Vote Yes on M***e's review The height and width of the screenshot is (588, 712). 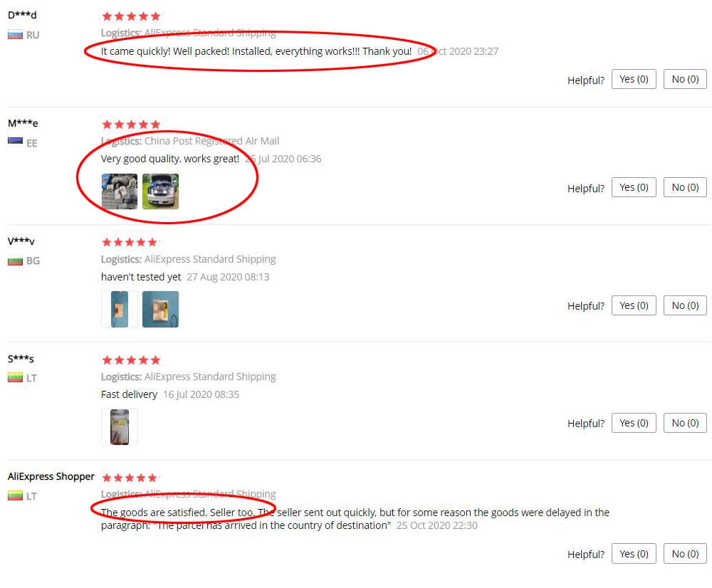(634, 187)
